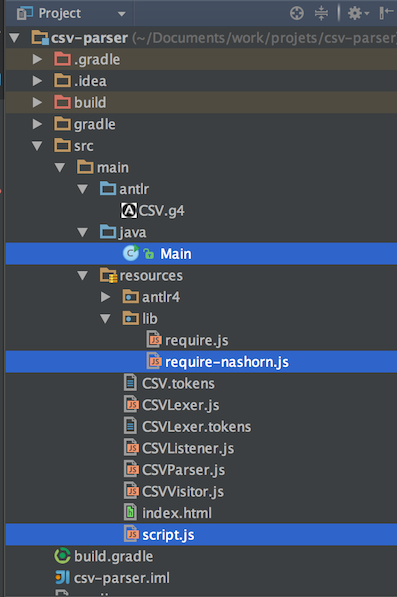Expand the antlr4 folder
The height and width of the screenshot is (597, 397).
[x=105, y=297]
